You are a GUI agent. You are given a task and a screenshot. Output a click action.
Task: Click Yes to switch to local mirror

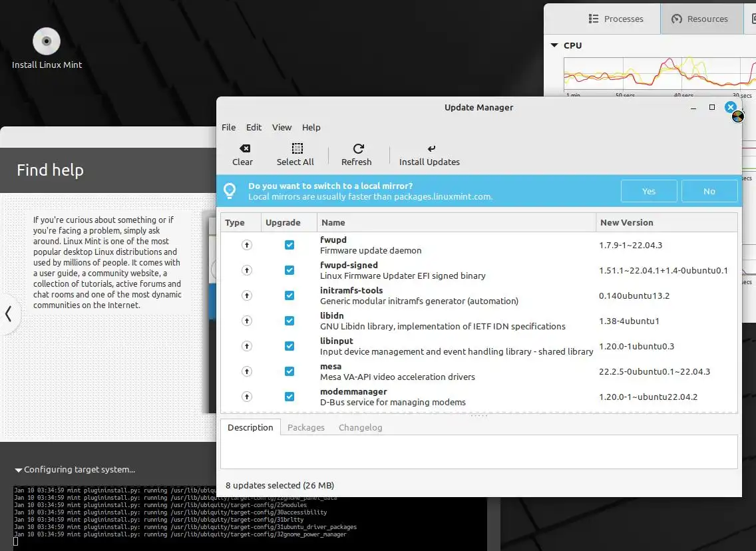648,192
